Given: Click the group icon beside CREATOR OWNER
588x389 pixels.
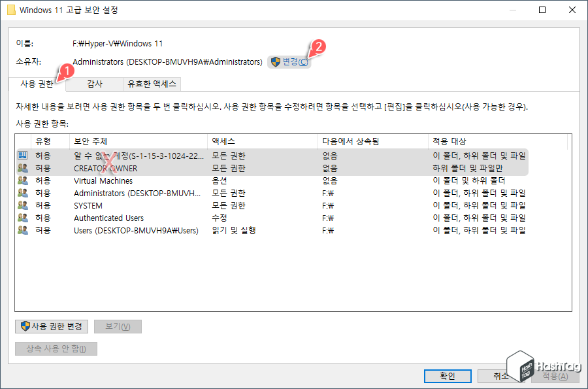Looking at the screenshot, I should point(22,168).
